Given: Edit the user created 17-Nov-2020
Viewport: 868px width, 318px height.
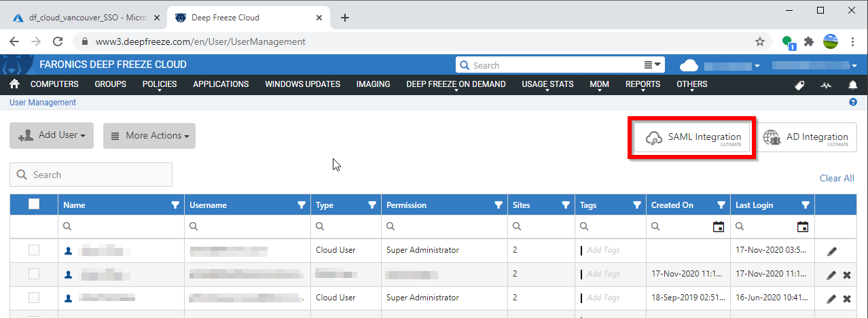Looking at the screenshot, I should click(831, 275).
